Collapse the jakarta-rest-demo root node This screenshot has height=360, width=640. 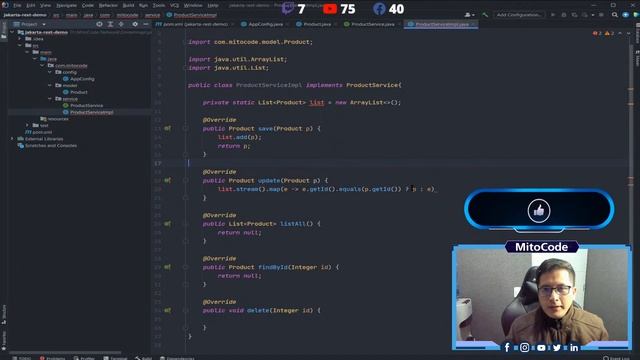pos(12,32)
